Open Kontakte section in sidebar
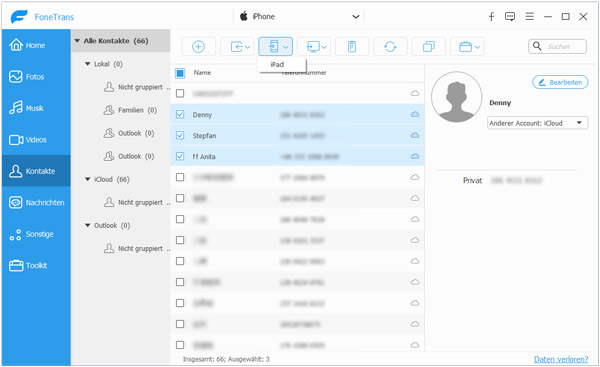 (x=36, y=171)
